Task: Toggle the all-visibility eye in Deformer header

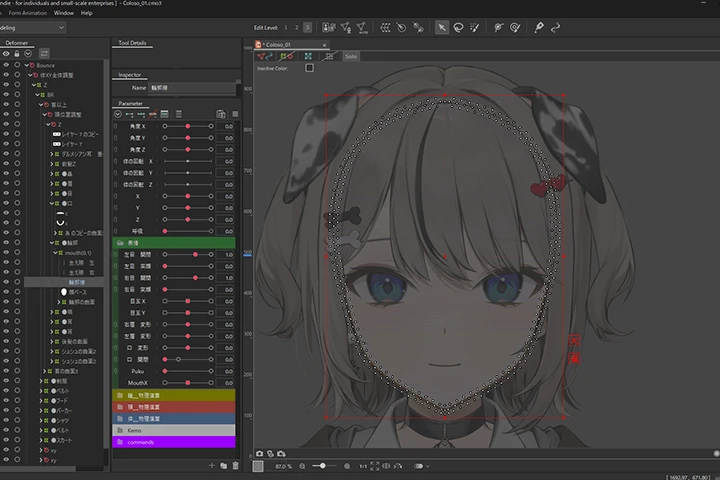Action: pyautogui.click(x=6, y=54)
